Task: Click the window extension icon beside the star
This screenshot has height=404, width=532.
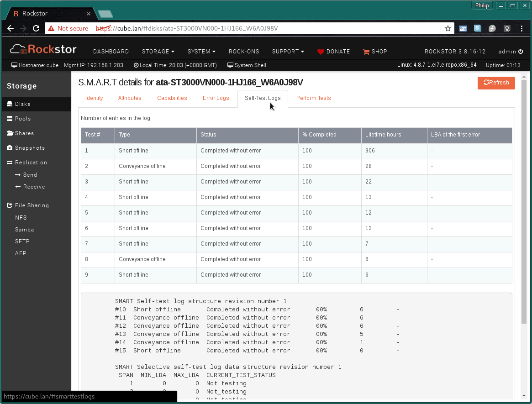Action: 463,28
